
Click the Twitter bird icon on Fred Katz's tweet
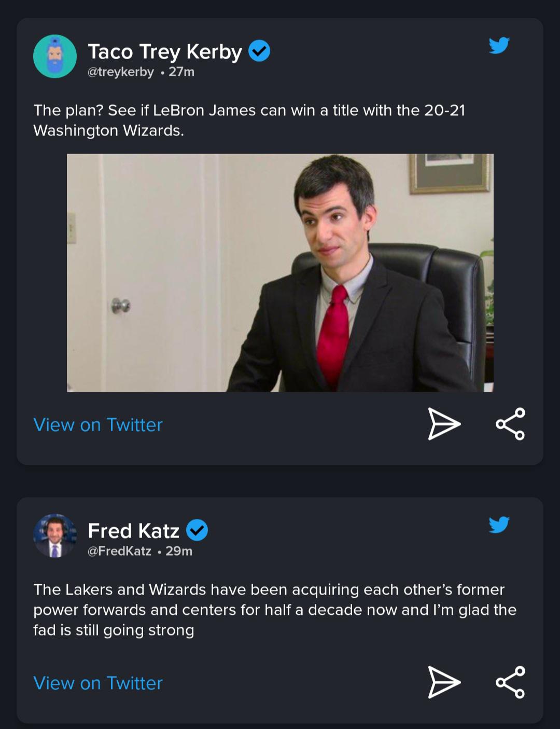click(x=499, y=525)
